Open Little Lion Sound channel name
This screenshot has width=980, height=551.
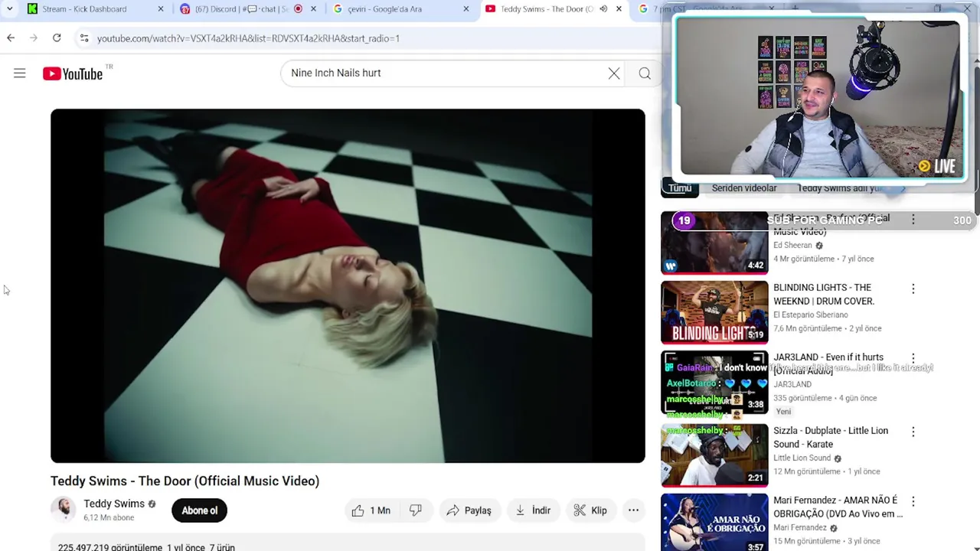tap(802, 458)
